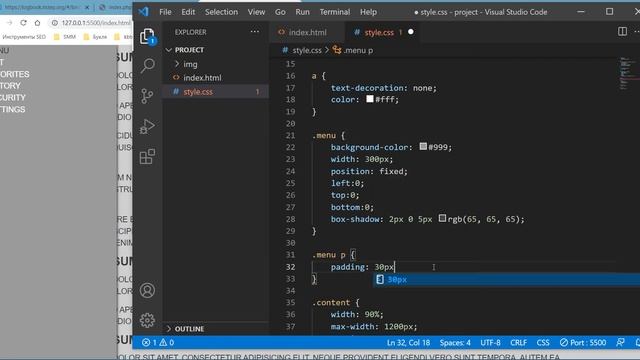Screen dimensions: 640x360
Task: Open the Source Control view
Action: [147, 96]
